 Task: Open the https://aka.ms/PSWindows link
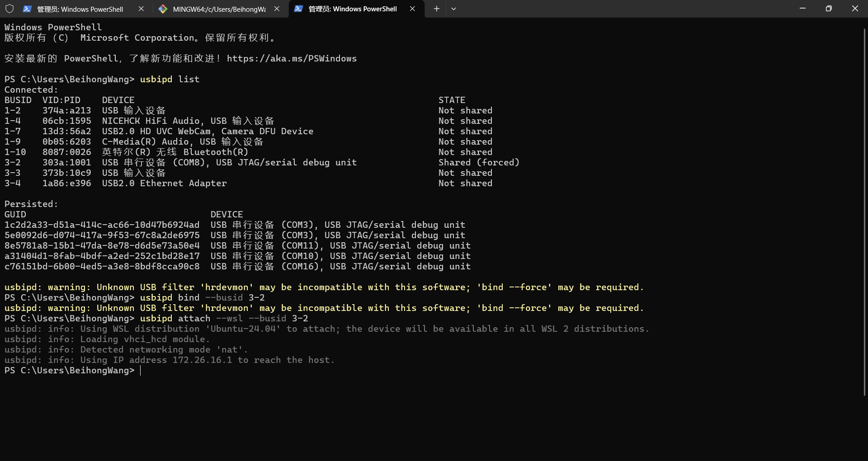[x=292, y=58]
